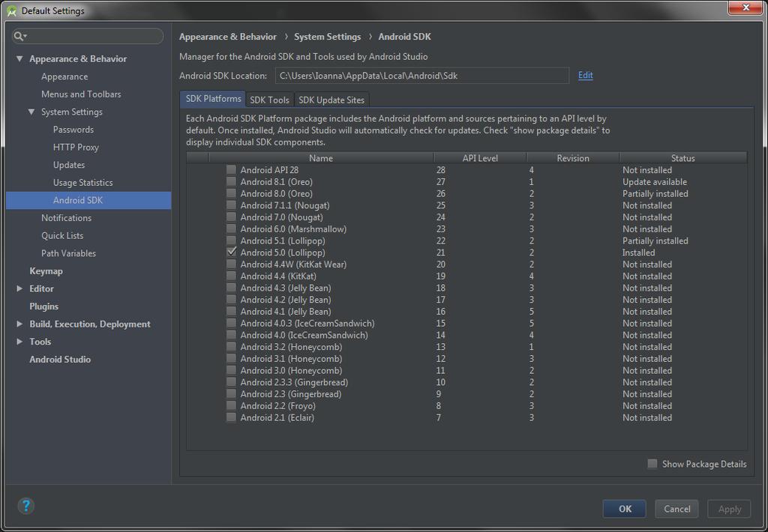Open Keymap settings
Image resolution: width=768 pixels, height=532 pixels.
click(x=46, y=271)
